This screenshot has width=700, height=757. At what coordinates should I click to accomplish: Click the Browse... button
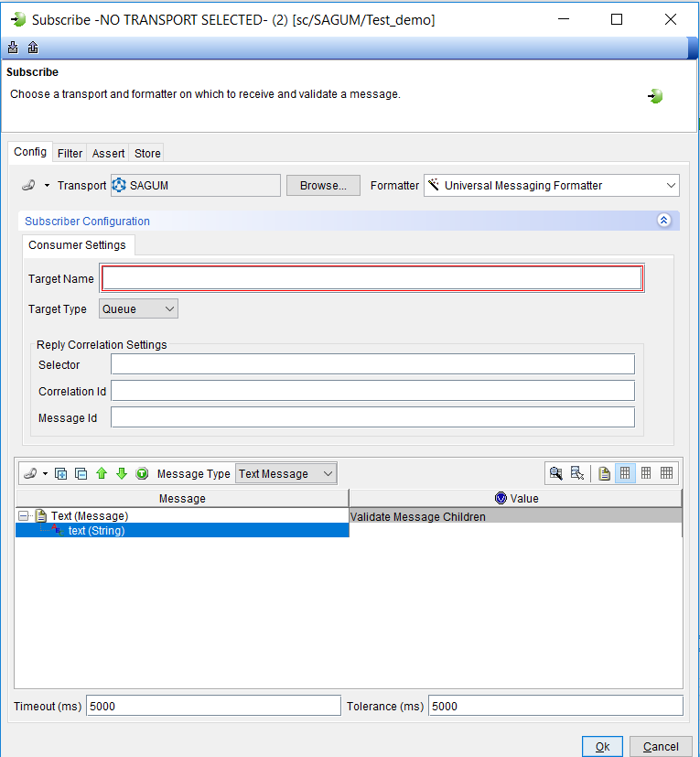(x=323, y=186)
